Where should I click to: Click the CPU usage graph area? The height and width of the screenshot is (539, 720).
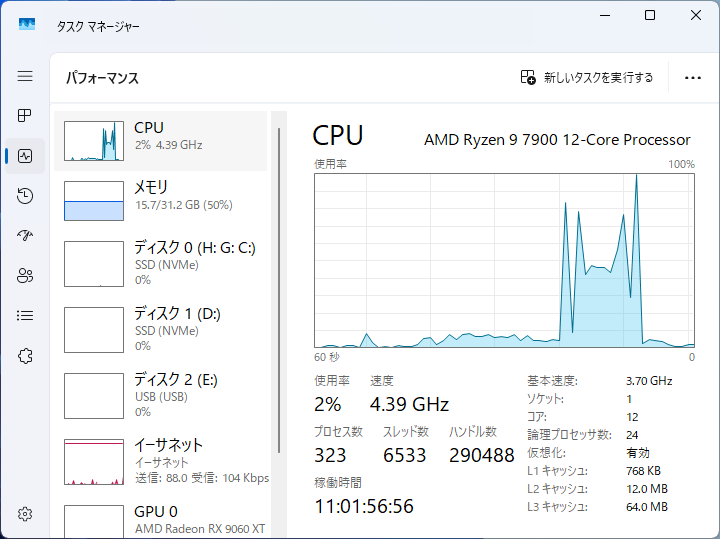point(504,260)
